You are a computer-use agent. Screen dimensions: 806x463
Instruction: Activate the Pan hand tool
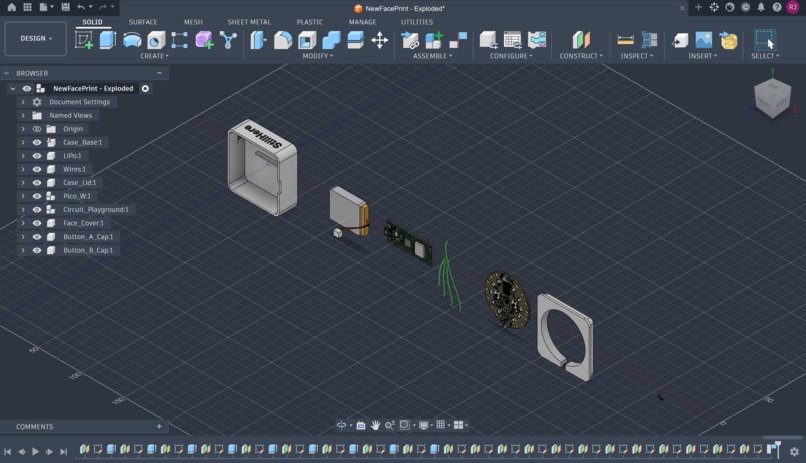tap(375, 425)
